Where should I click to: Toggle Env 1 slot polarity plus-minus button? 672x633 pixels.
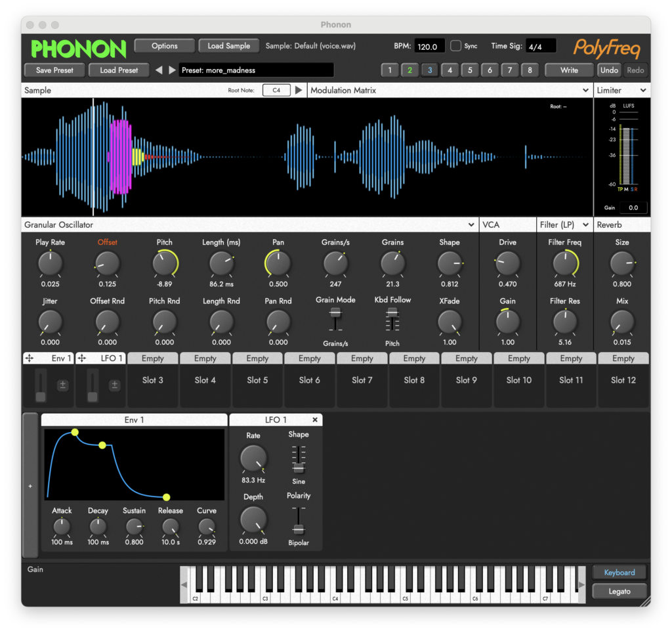(x=62, y=385)
